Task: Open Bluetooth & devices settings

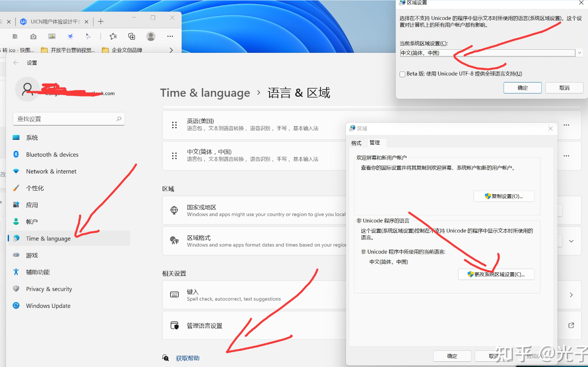Action: [52, 154]
